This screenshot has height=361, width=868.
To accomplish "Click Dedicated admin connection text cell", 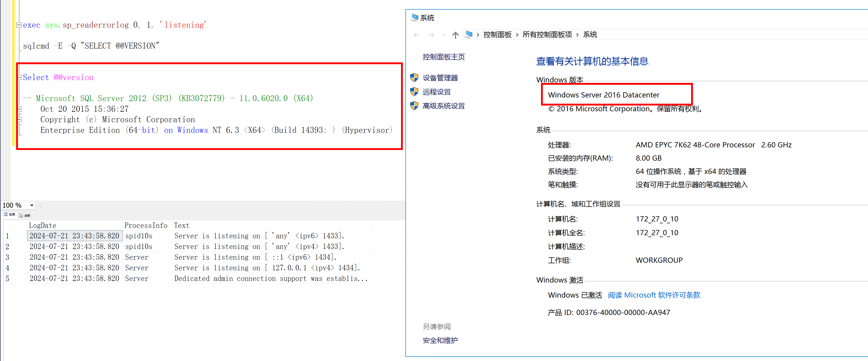I will click(272, 278).
